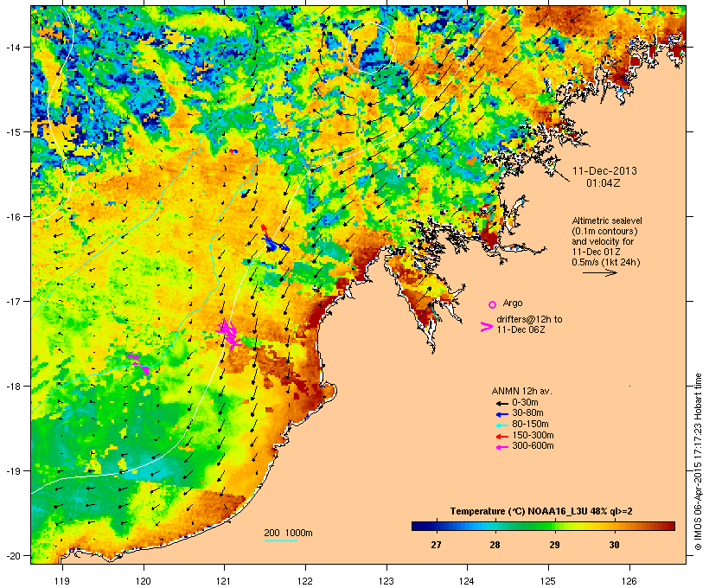Click the '01:04Z' time text
Screen dimensions: 709x588
pyautogui.click(x=604, y=183)
